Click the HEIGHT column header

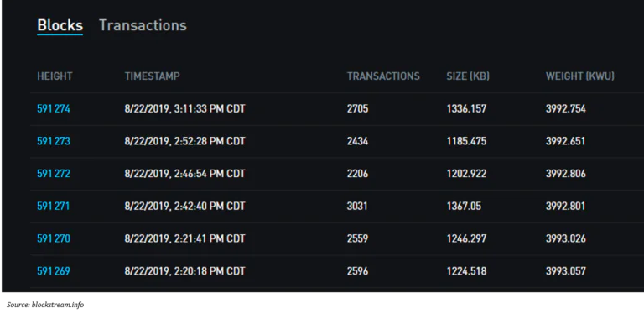coord(55,76)
